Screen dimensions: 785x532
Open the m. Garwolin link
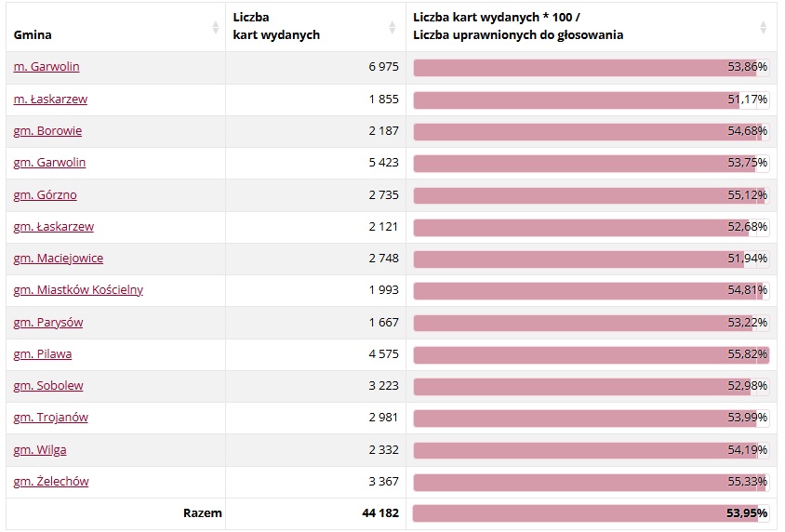click(x=47, y=67)
